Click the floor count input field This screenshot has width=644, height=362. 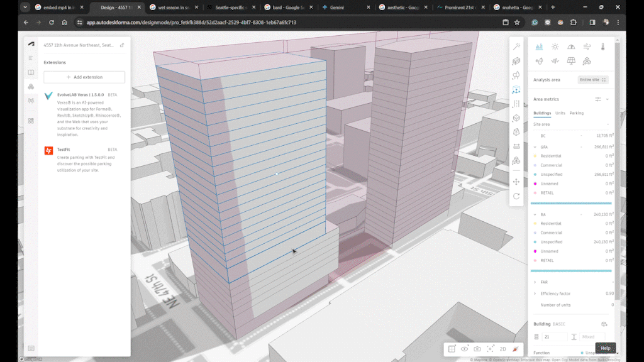click(554, 337)
